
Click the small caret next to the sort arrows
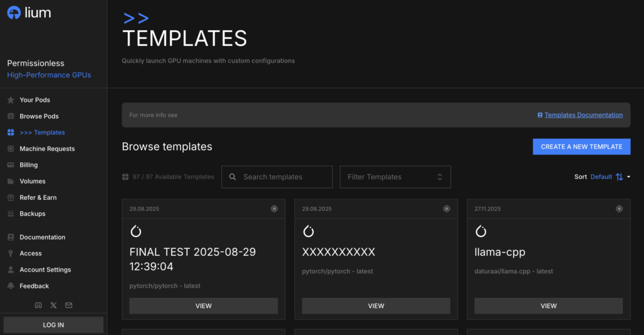click(x=628, y=177)
